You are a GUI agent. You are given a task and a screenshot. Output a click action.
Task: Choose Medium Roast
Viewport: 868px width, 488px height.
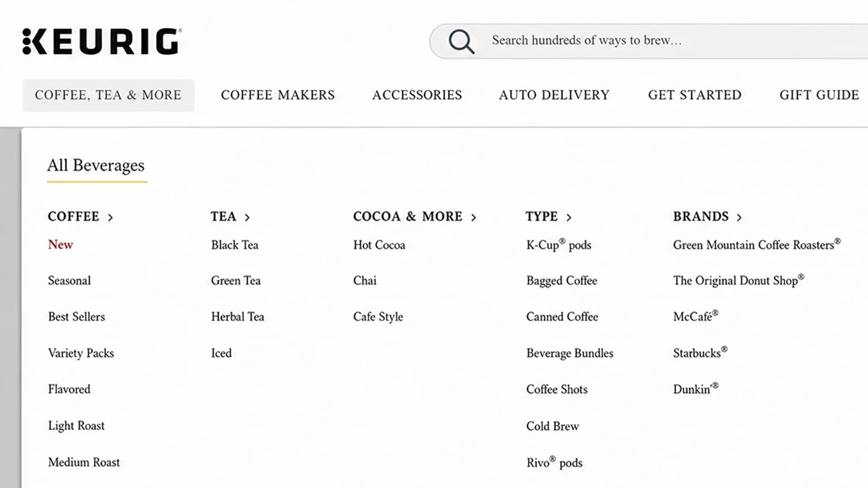click(x=84, y=462)
